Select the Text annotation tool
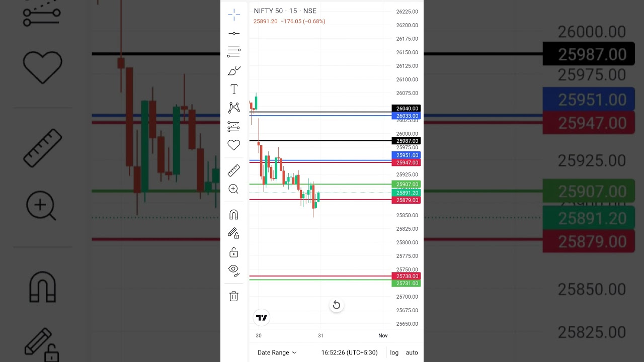Viewport: 644px width, 362px height. [234, 89]
